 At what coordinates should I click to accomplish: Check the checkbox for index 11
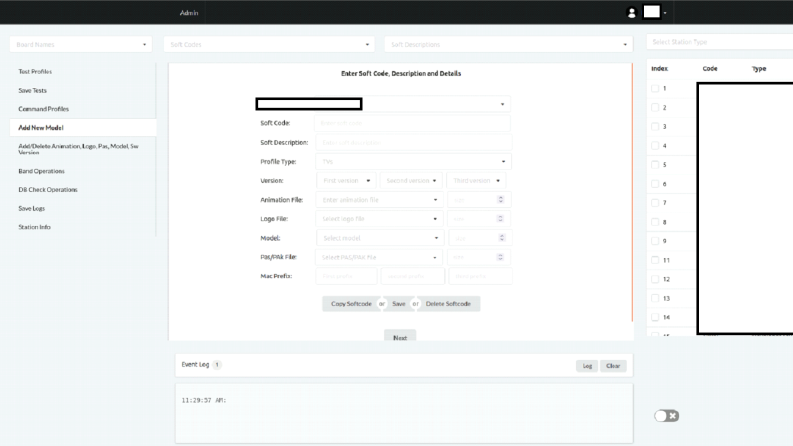[x=655, y=260]
